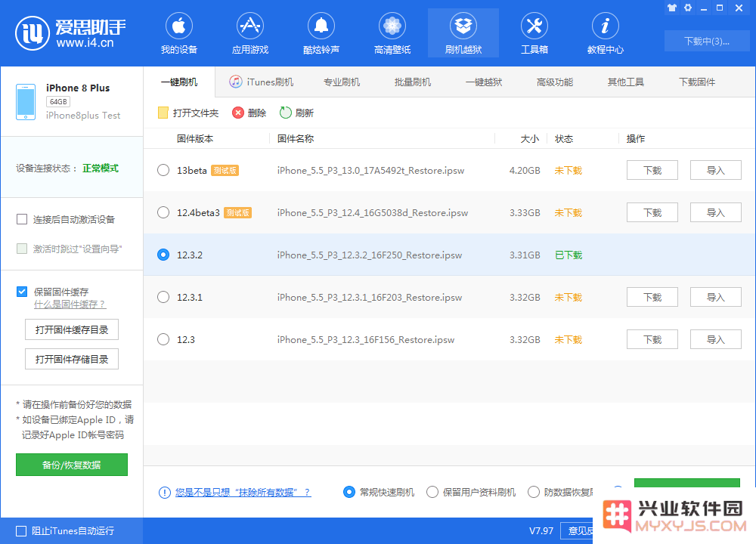Import the 13beta firmware
Viewport: 756px width, 544px height.
click(716, 170)
